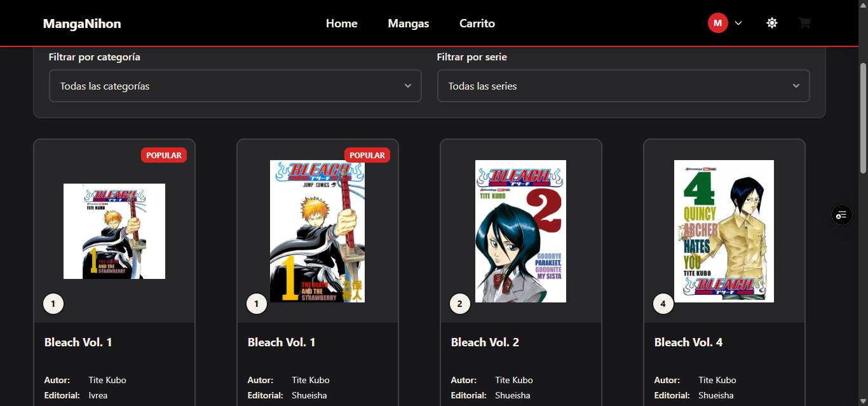Screen dimensions: 868x406
Task: Click the Bleach Vol. 4 cover image
Action: pyautogui.click(x=724, y=231)
